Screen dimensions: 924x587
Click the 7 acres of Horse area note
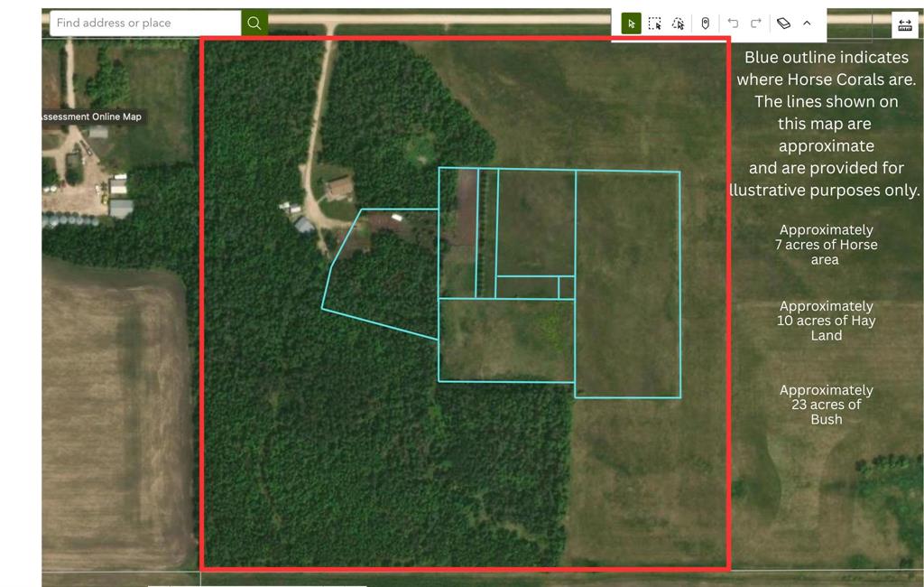pyautogui.click(x=826, y=245)
